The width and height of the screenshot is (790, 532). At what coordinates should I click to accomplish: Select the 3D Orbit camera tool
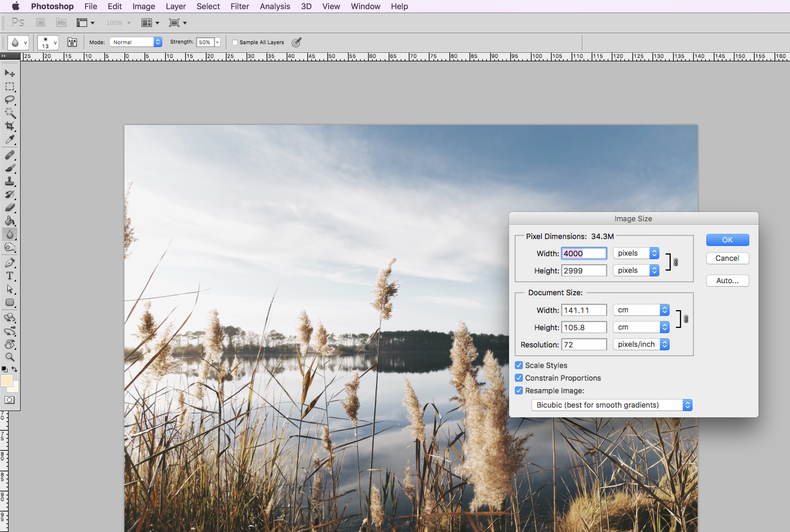pos(10,331)
